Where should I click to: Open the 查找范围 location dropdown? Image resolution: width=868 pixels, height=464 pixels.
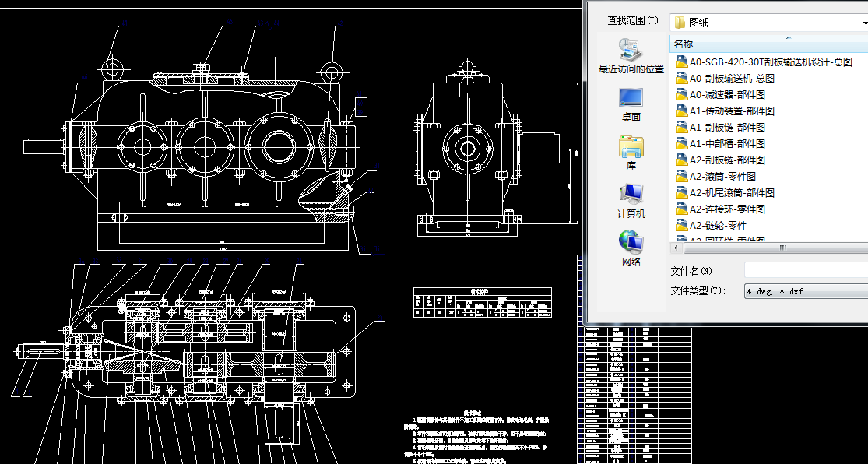coord(863,22)
